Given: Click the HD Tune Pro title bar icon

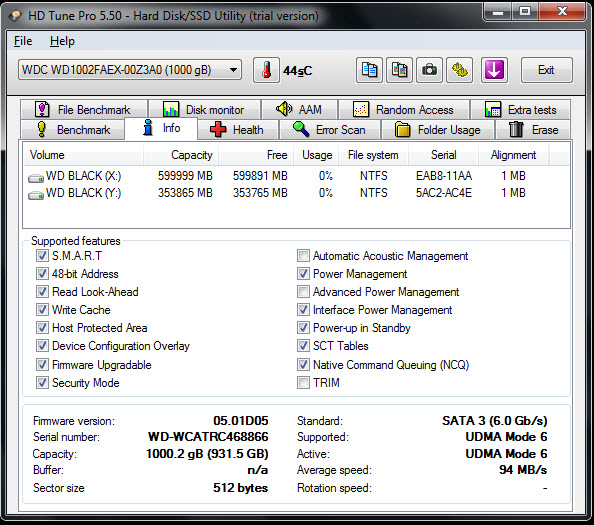Looking at the screenshot, I should (15, 16).
